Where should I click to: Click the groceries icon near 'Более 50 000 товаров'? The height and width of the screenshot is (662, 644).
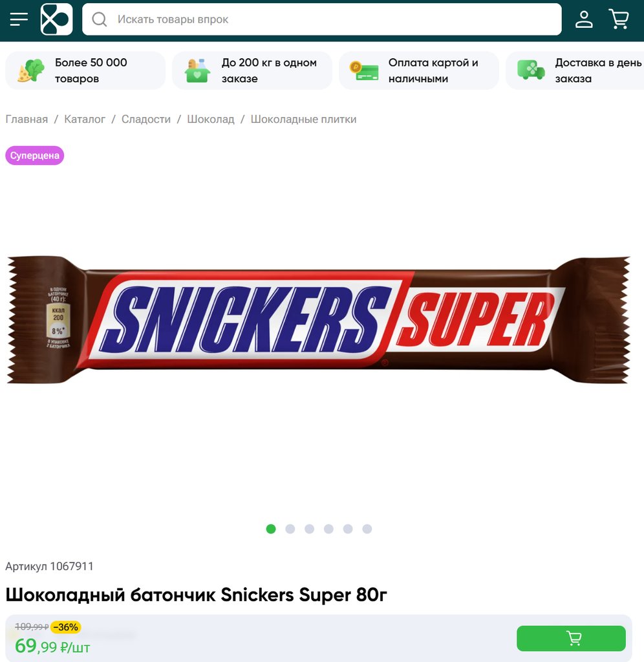click(31, 70)
